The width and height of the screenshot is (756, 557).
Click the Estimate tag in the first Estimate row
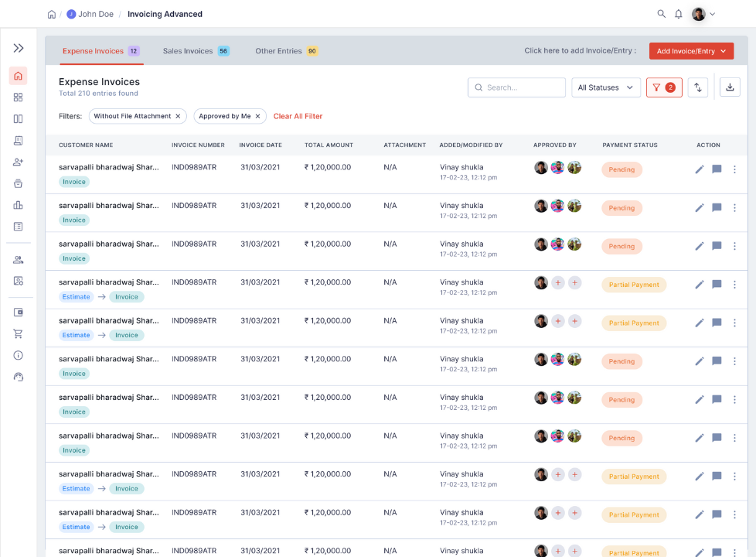point(77,297)
